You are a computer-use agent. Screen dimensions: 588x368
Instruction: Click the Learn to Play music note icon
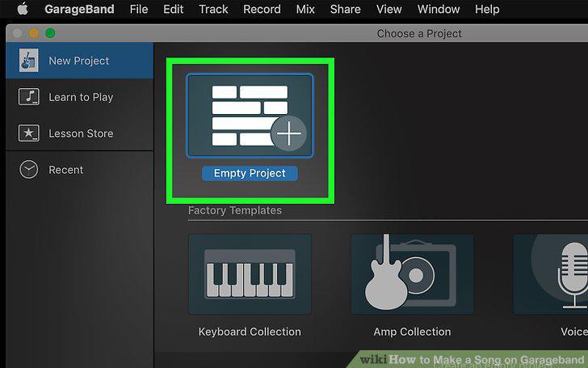coord(29,96)
